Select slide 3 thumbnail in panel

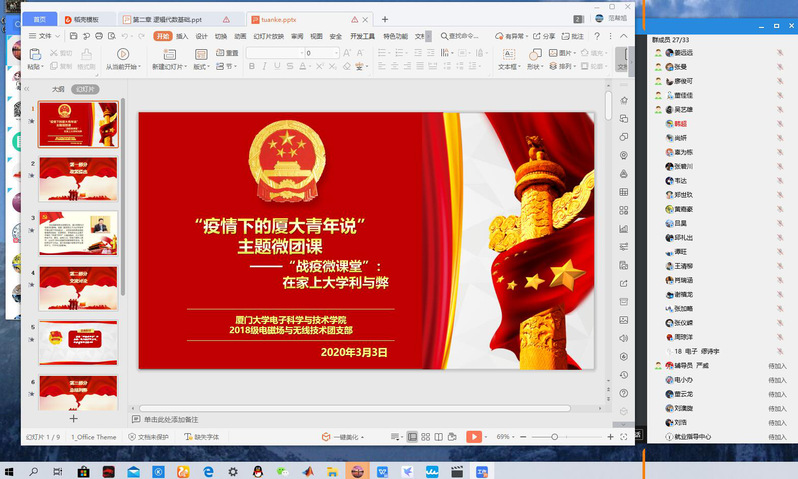[78, 231]
